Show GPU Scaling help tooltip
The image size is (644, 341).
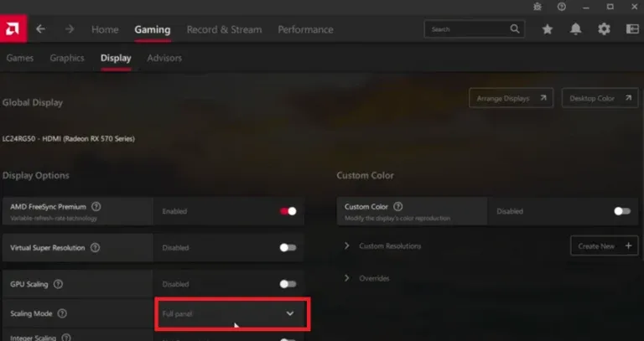pos(59,284)
